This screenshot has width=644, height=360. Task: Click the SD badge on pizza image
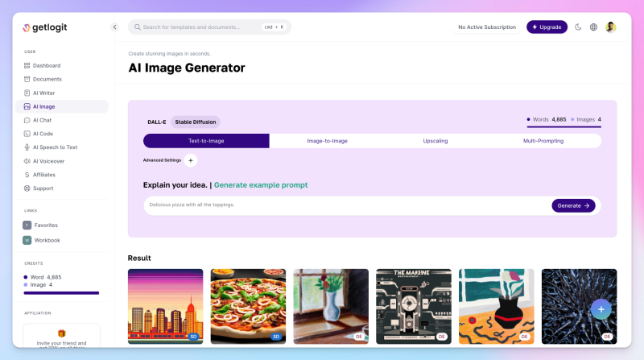[276, 337]
